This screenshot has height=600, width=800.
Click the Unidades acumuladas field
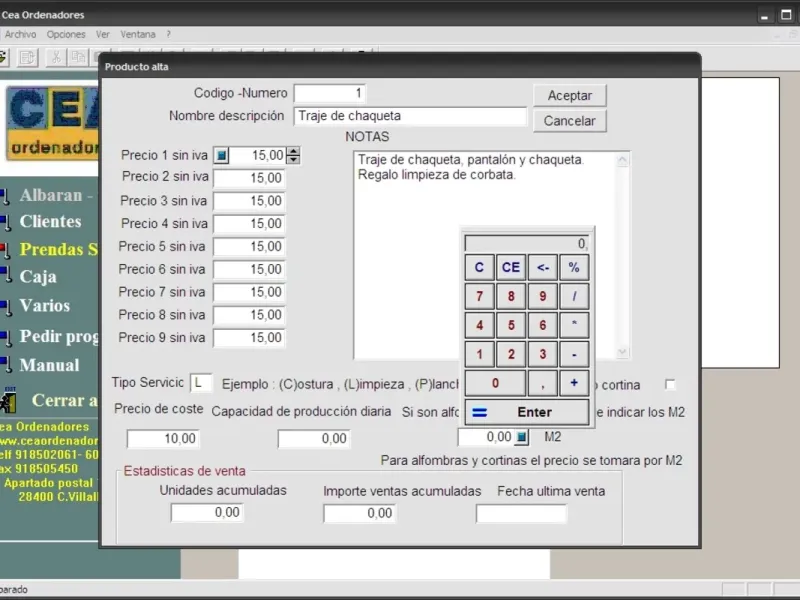pyautogui.click(x=207, y=512)
